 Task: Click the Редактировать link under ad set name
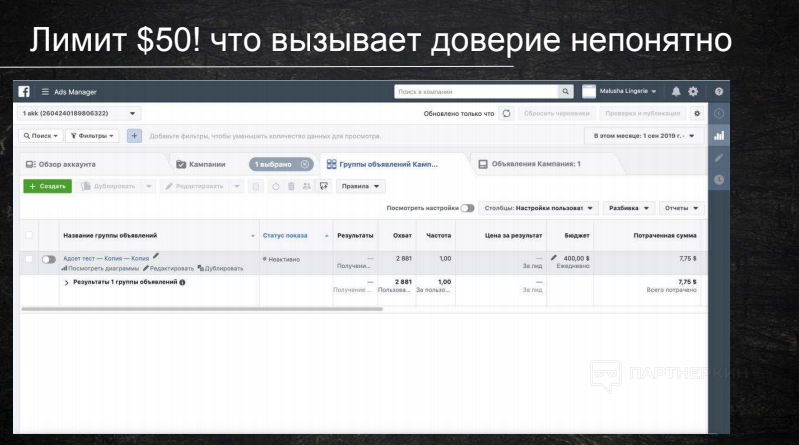pyautogui.click(x=168, y=268)
